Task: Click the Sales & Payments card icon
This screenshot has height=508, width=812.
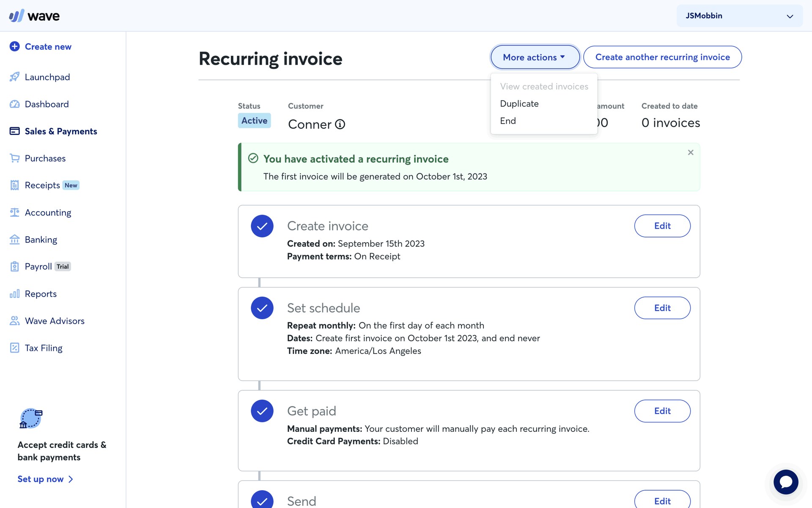Action: click(14, 131)
